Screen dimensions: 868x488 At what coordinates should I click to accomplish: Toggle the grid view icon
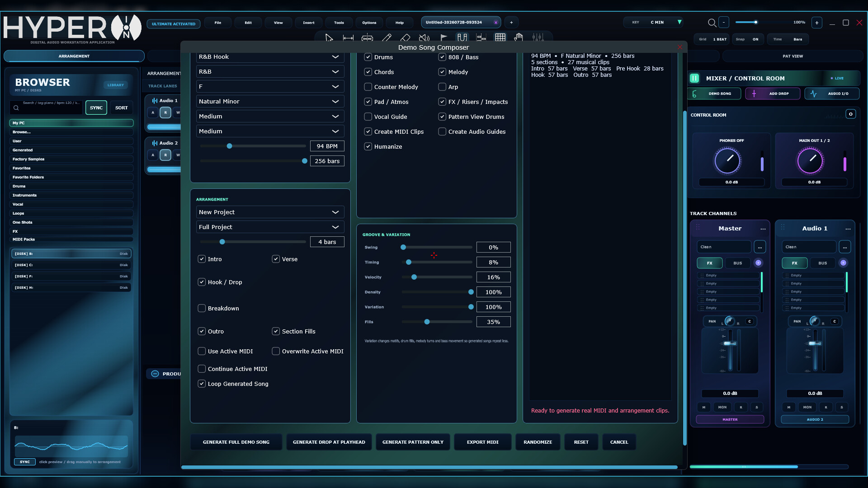[x=500, y=38]
